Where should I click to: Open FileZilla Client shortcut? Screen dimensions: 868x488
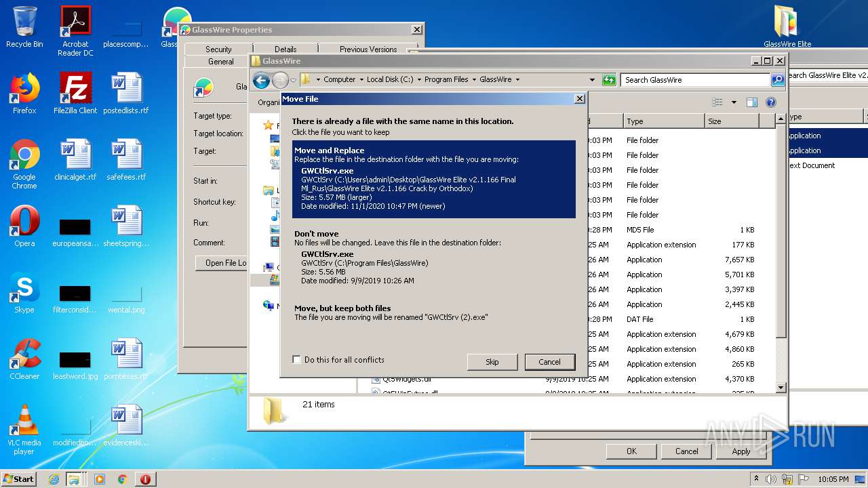(75, 94)
